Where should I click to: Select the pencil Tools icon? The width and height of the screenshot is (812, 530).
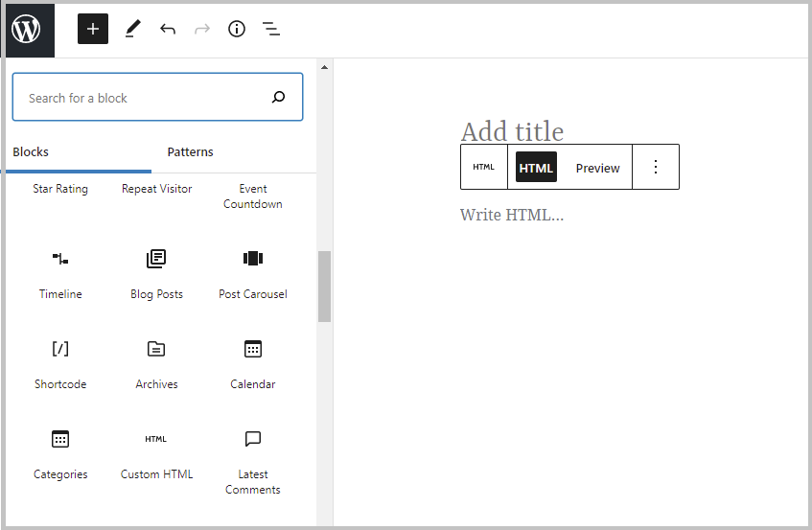133,29
